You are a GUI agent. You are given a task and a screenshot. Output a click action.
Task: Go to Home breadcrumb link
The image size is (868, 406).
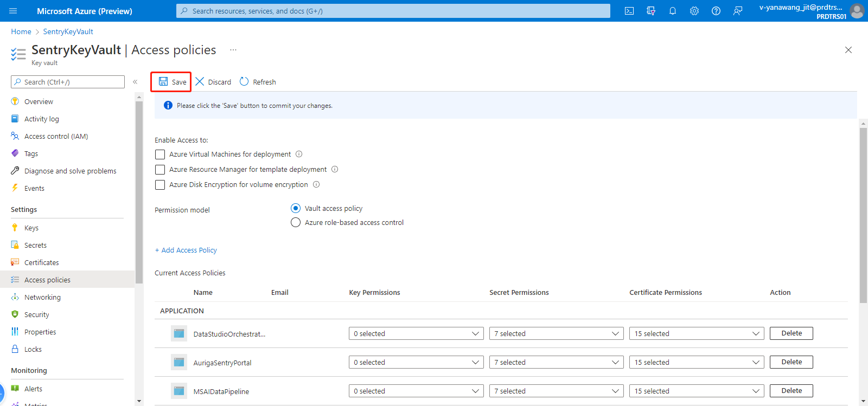point(21,31)
